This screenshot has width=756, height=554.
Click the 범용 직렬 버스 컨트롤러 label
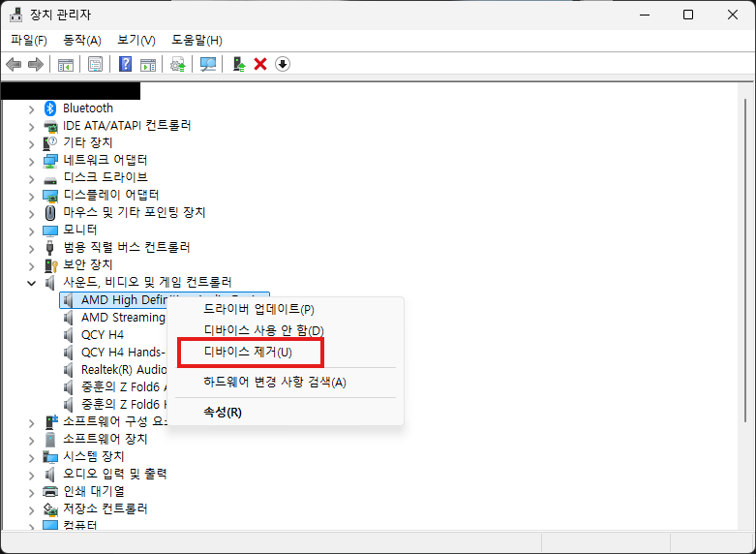click(x=127, y=247)
